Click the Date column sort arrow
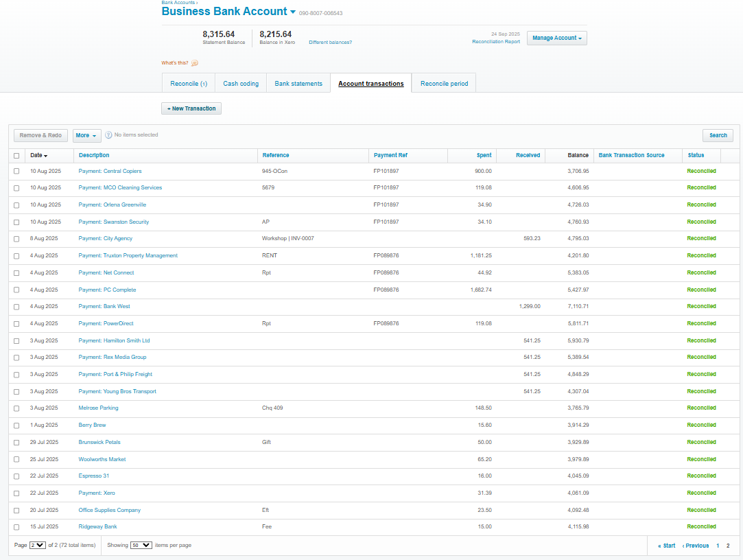 [46, 156]
